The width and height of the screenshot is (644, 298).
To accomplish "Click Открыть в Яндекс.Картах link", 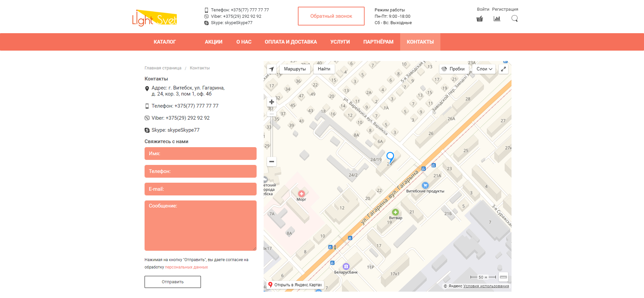I will tap(295, 285).
